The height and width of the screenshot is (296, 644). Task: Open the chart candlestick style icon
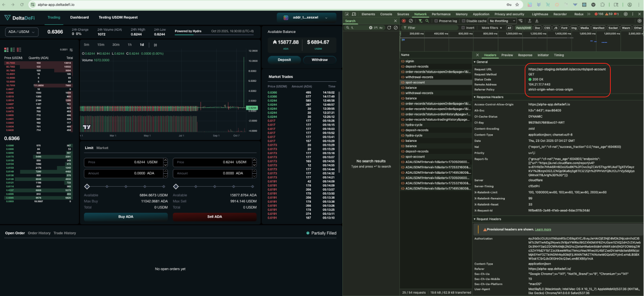155,45
